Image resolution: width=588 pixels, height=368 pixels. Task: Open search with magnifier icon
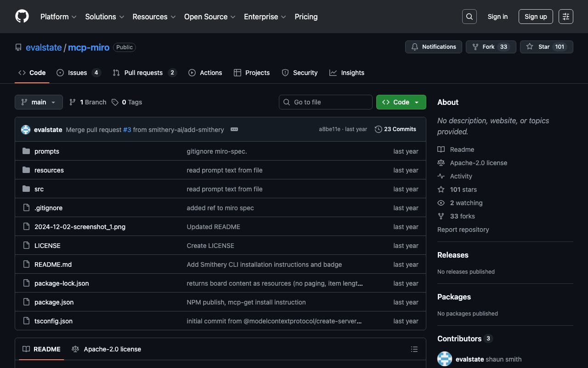pos(469,17)
